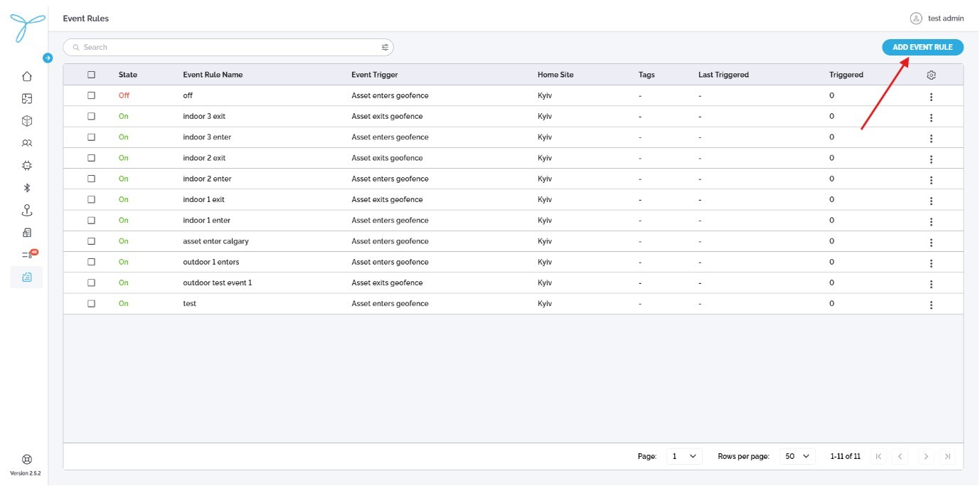Sort by the Home Site column header
This screenshot has height=486, width=980.
pyautogui.click(x=555, y=75)
